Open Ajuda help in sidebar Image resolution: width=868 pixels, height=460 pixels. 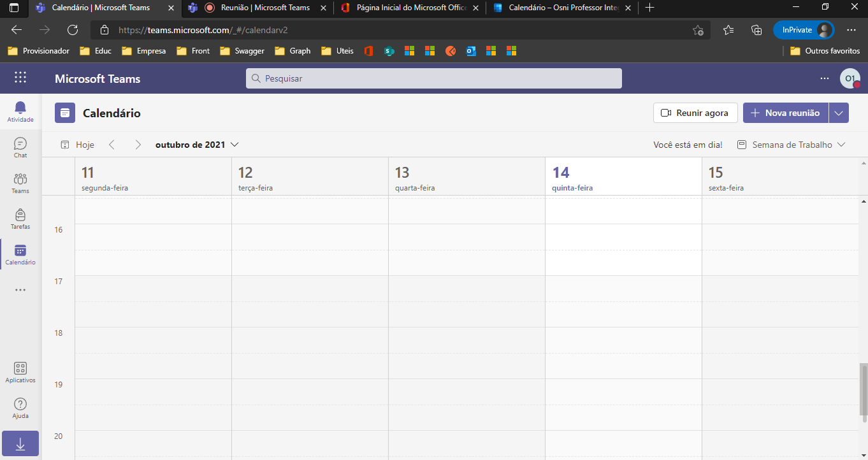(x=20, y=408)
